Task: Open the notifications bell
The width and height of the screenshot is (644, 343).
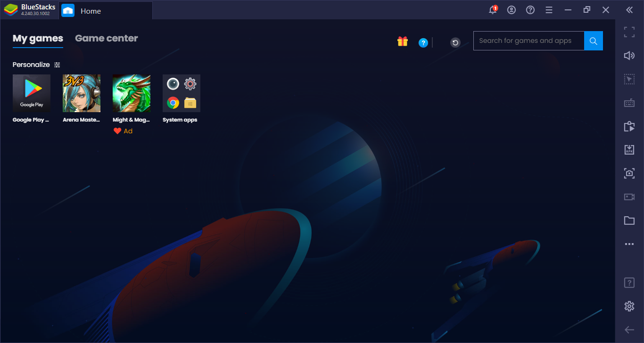Action: click(493, 10)
